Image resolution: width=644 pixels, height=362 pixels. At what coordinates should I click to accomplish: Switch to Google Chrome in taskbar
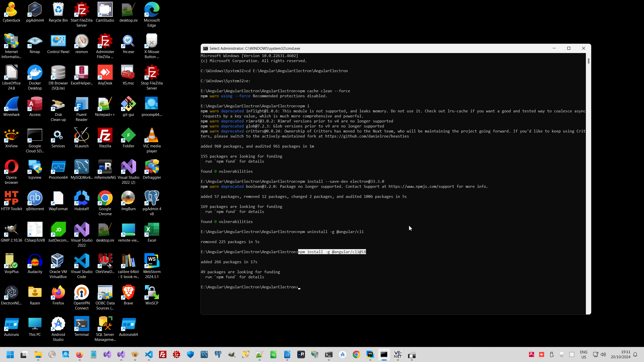[356, 355]
